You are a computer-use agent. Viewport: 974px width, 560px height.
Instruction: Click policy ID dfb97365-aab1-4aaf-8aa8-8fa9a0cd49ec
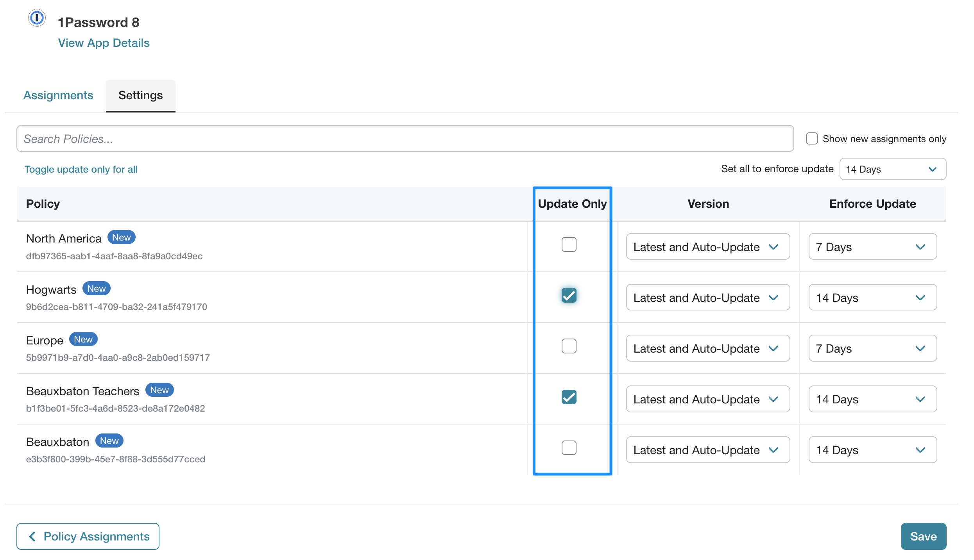[114, 256]
